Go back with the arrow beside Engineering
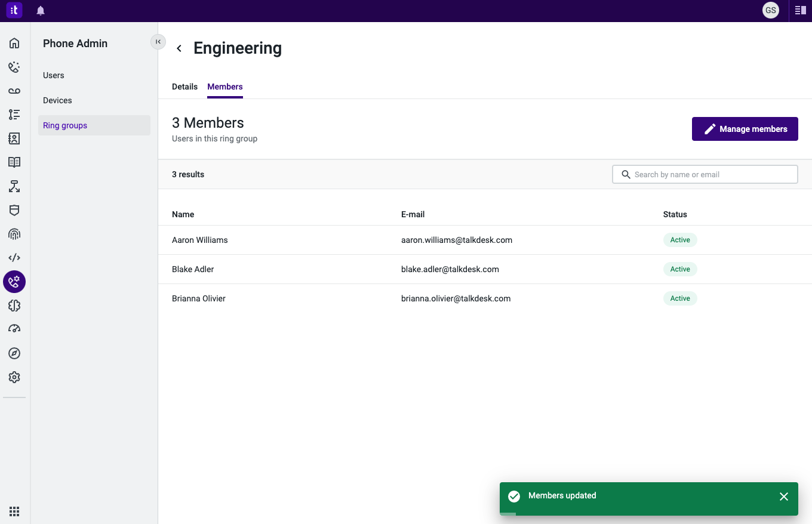 click(x=179, y=48)
